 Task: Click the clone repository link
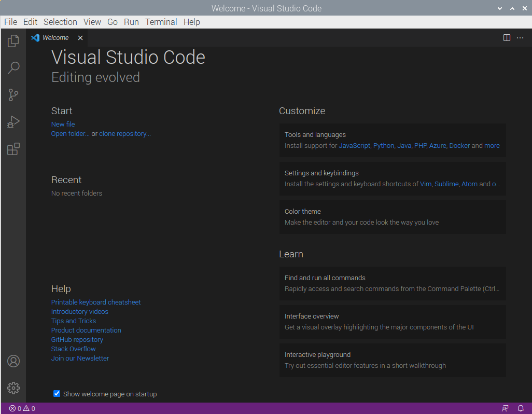[125, 133]
